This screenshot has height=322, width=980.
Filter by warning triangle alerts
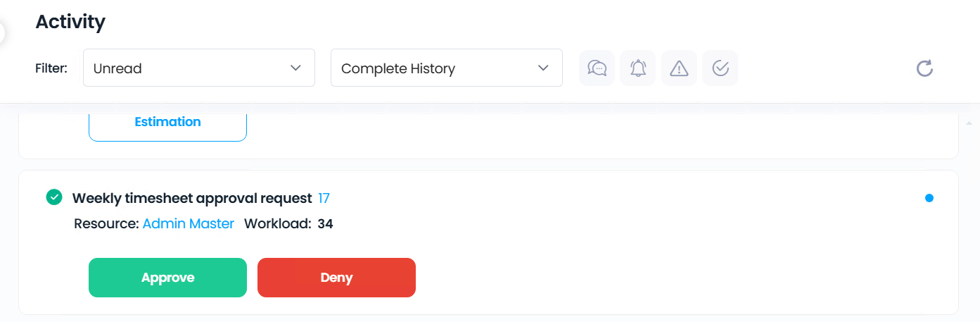coord(679,68)
